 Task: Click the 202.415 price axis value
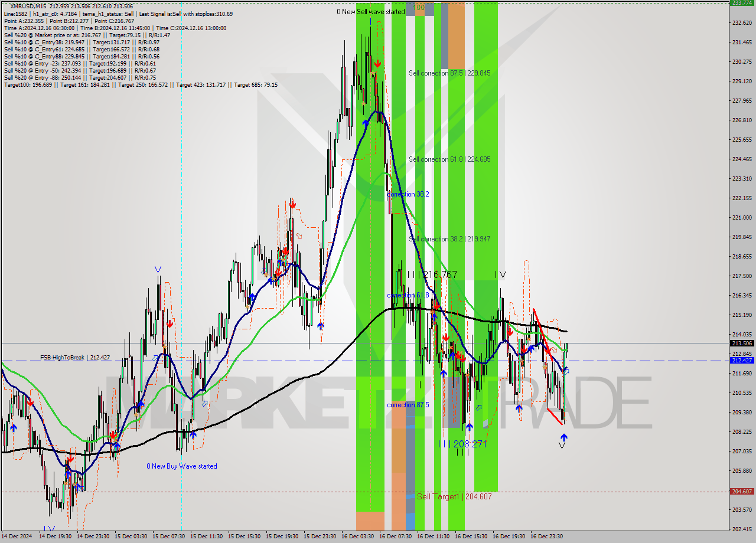(x=741, y=529)
